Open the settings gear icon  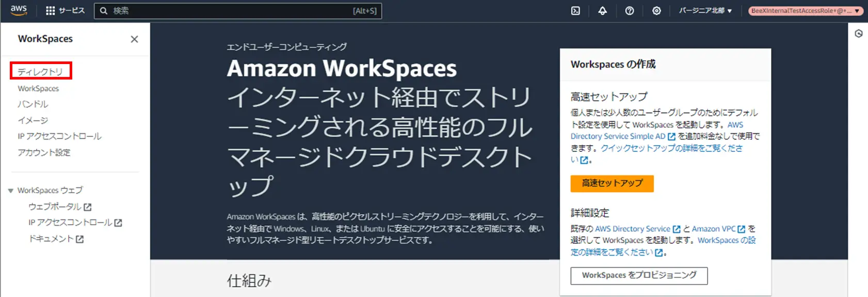(x=656, y=10)
